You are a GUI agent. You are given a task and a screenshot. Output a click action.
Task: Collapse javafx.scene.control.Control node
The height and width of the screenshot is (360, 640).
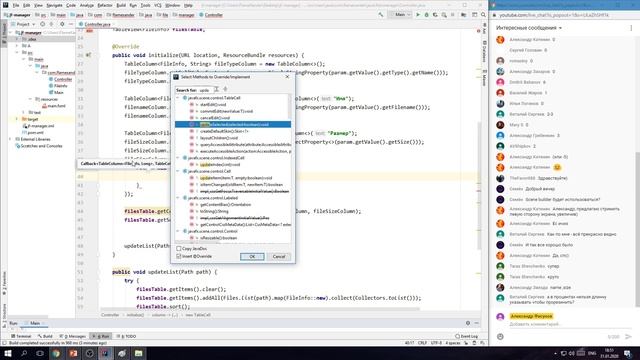pos(178,231)
